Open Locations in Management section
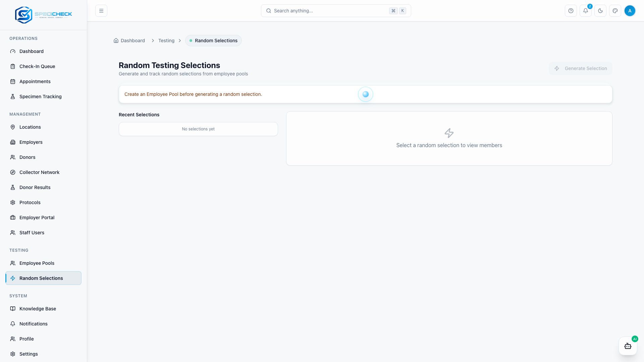This screenshot has width=644, height=362. (x=44, y=127)
